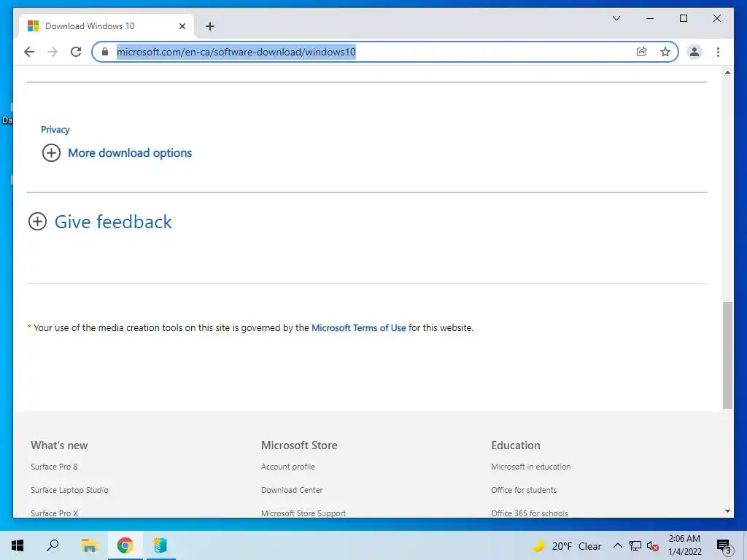Open Surface Pro X footer link

pos(54,513)
